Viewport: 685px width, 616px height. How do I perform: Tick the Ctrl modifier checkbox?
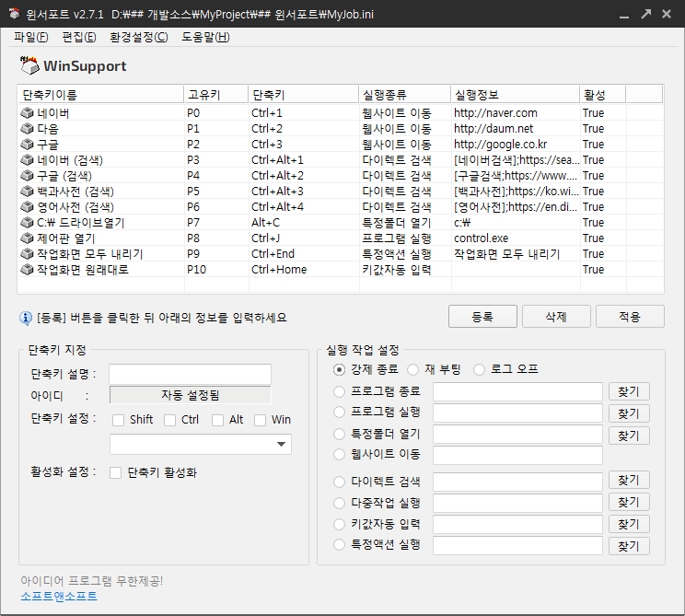[169, 420]
